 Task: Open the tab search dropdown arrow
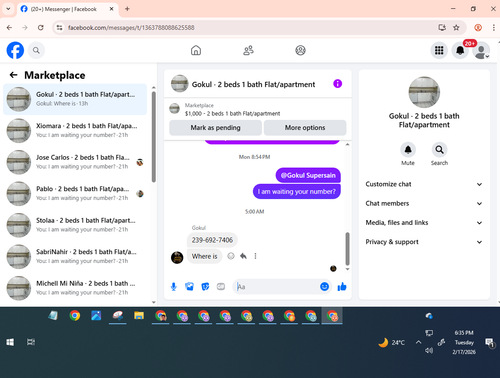8,9
